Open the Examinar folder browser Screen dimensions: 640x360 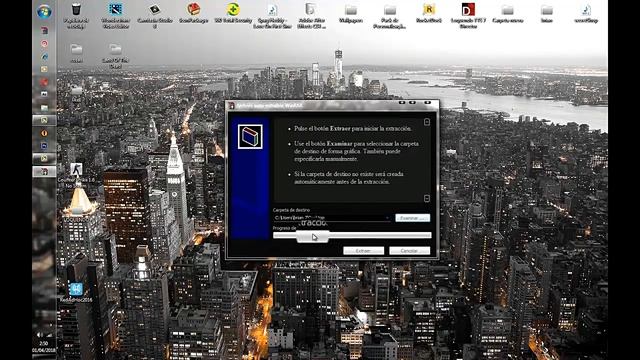coord(412,218)
